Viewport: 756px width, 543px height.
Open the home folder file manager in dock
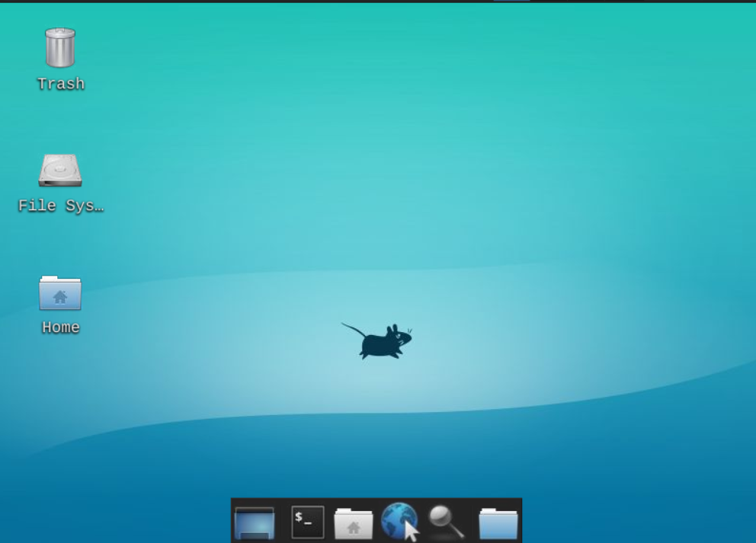[x=354, y=523]
